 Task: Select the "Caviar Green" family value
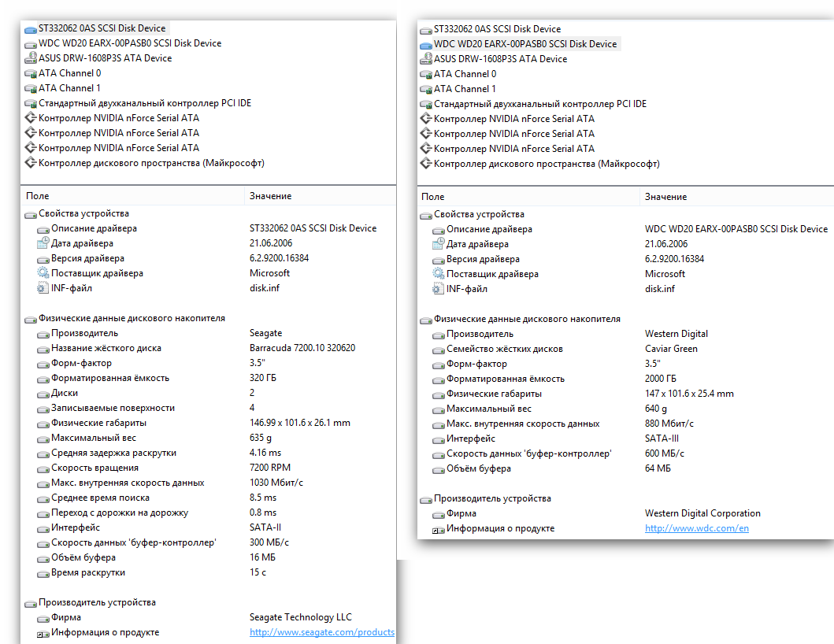[x=671, y=349]
